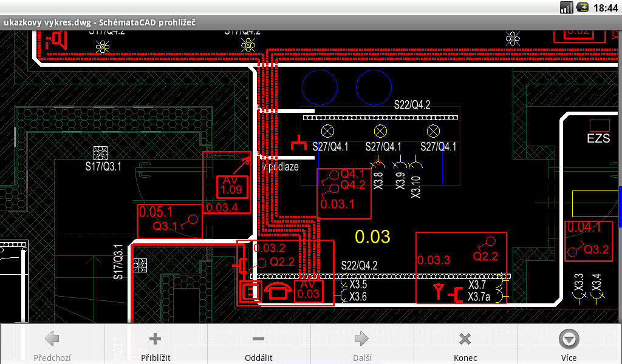
Task: Tap label 0.05.1
Action: coord(156,212)
